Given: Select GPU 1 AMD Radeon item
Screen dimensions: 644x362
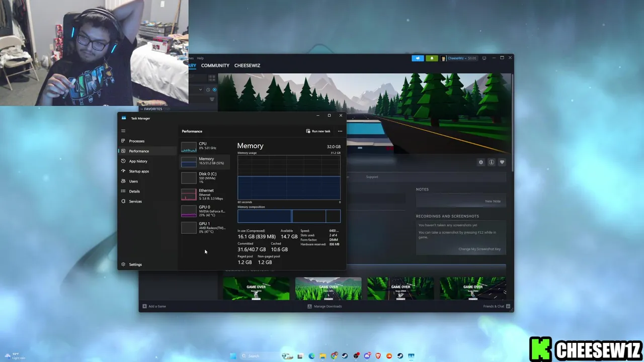Looking at the screenshot, I should click(x=205, y=227).
